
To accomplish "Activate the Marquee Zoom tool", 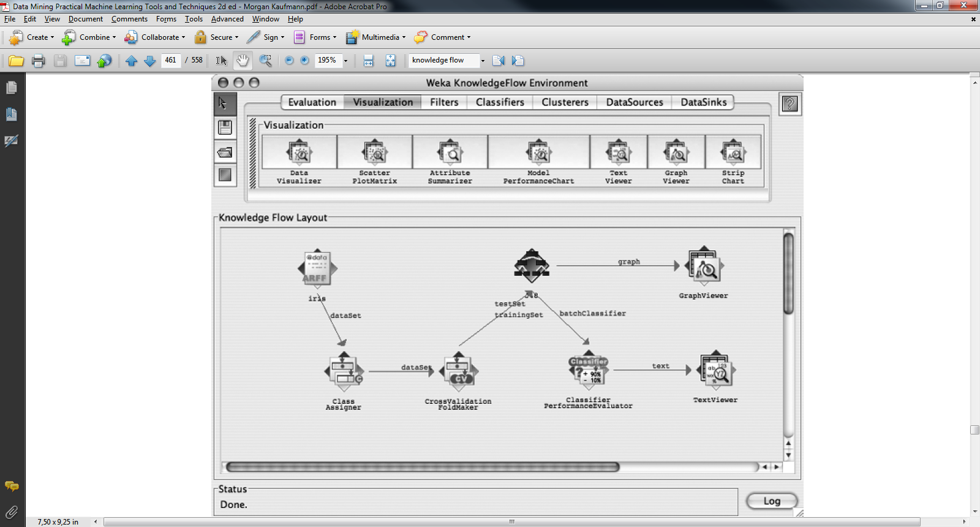I will 265,61.
